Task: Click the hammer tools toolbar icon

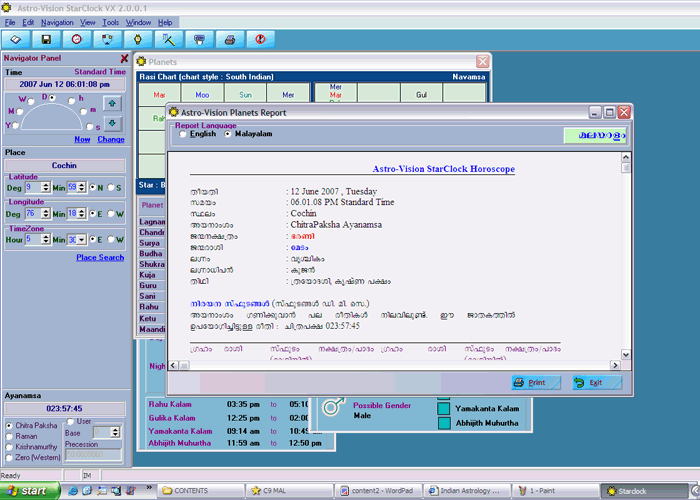Action: point(169,40)
